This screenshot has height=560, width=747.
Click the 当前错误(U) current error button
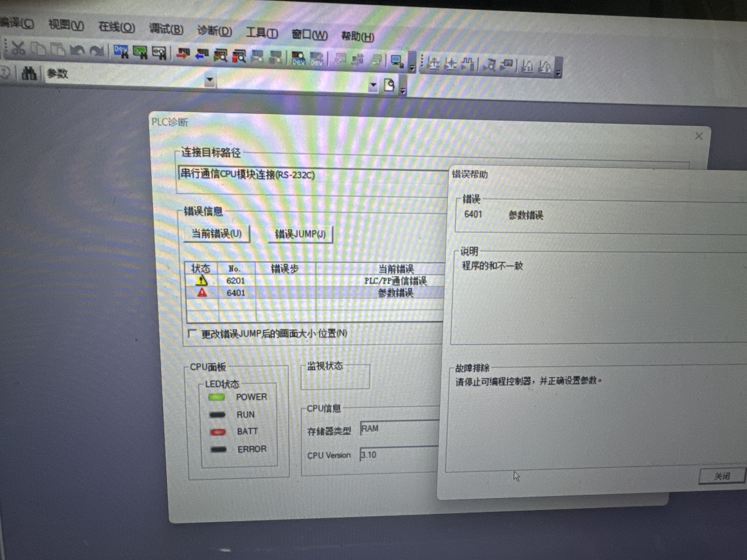pos(216,234)
